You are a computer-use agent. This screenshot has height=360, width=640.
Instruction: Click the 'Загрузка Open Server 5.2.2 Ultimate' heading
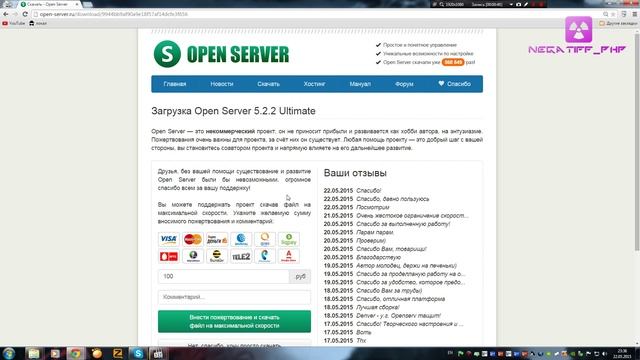pos(233,111)
